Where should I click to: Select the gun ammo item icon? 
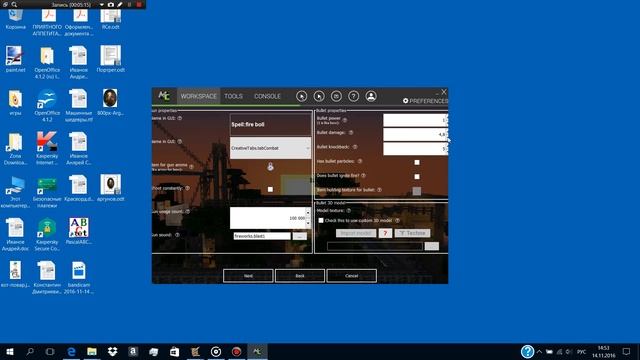click(270, 166)
